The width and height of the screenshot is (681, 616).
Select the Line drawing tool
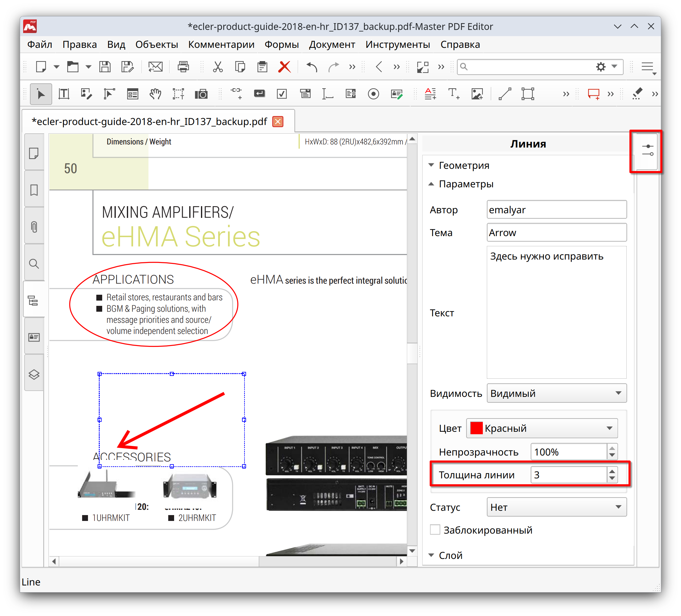[x=505, y=94]
